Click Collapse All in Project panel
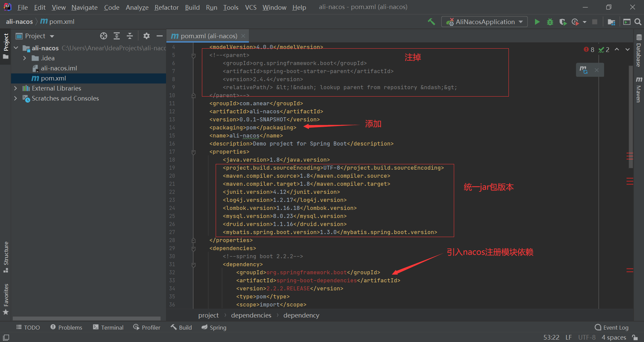Screen dimensions: 644x342 [130, 36]
